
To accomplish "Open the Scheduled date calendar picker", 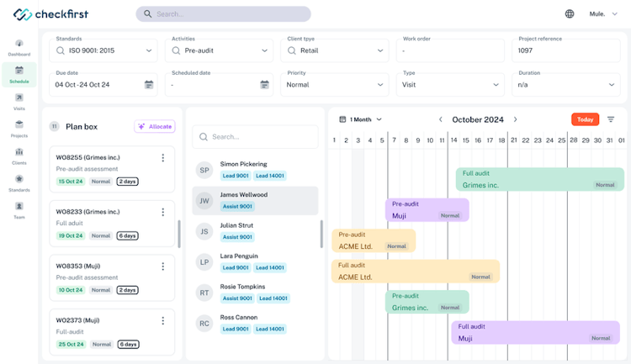I will (x=264, y=85).
